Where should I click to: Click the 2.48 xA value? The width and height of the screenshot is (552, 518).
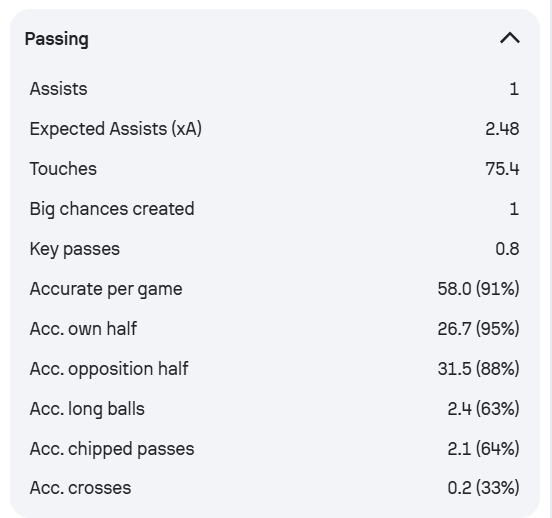tap(502, 129)
